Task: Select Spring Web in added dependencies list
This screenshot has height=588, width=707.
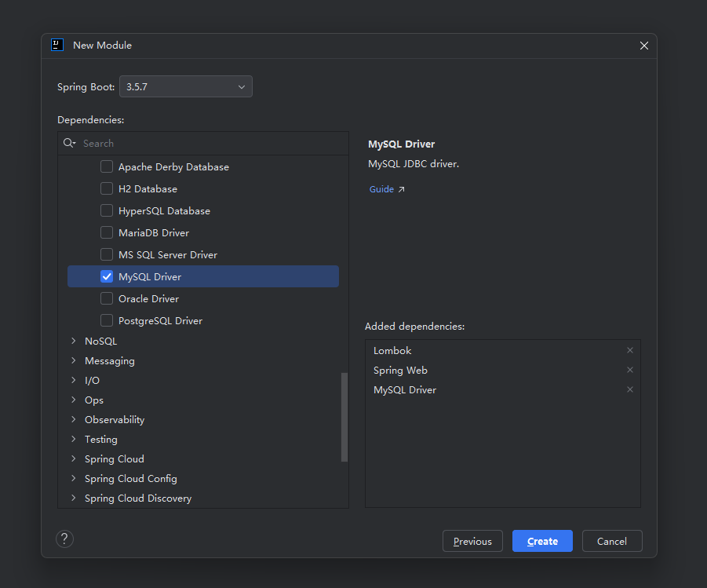Action: pos(400,371)
